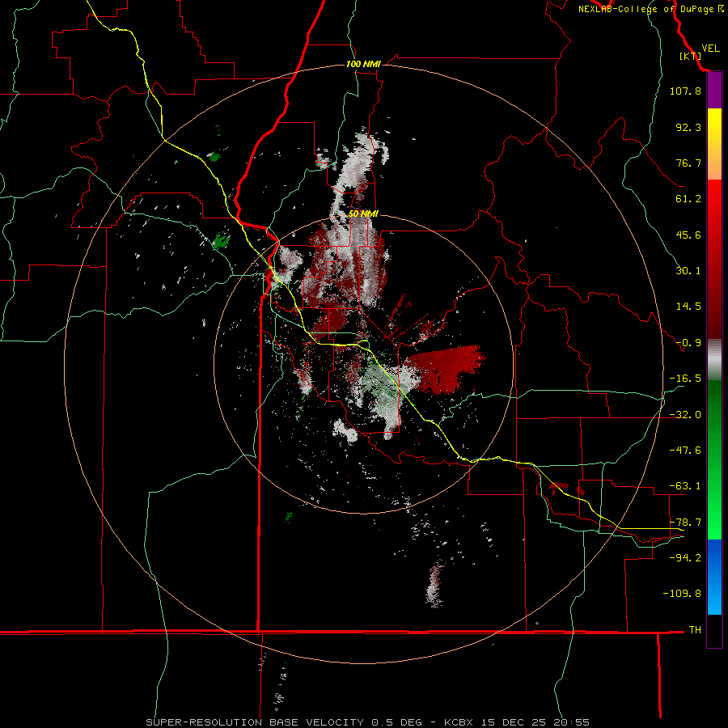Select the -109.8 legend value
This screenshot has height=728, width=728.
[682, 594]
